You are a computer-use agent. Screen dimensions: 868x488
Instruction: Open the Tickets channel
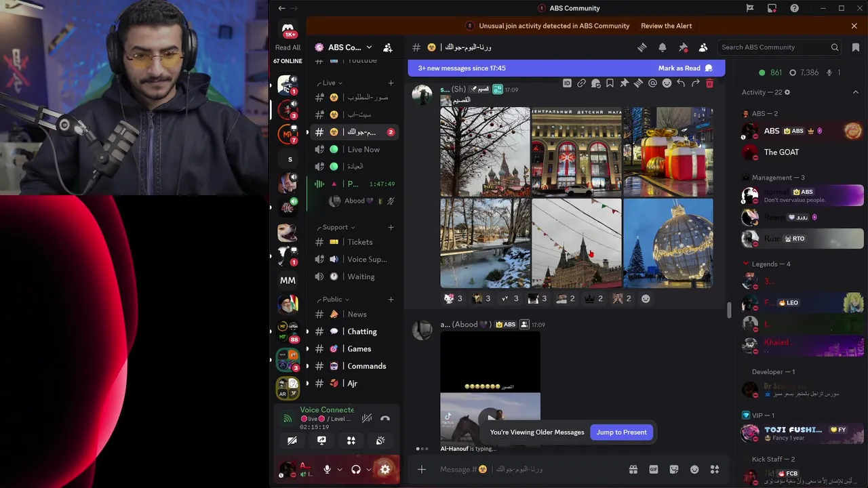tap(355, 242)
